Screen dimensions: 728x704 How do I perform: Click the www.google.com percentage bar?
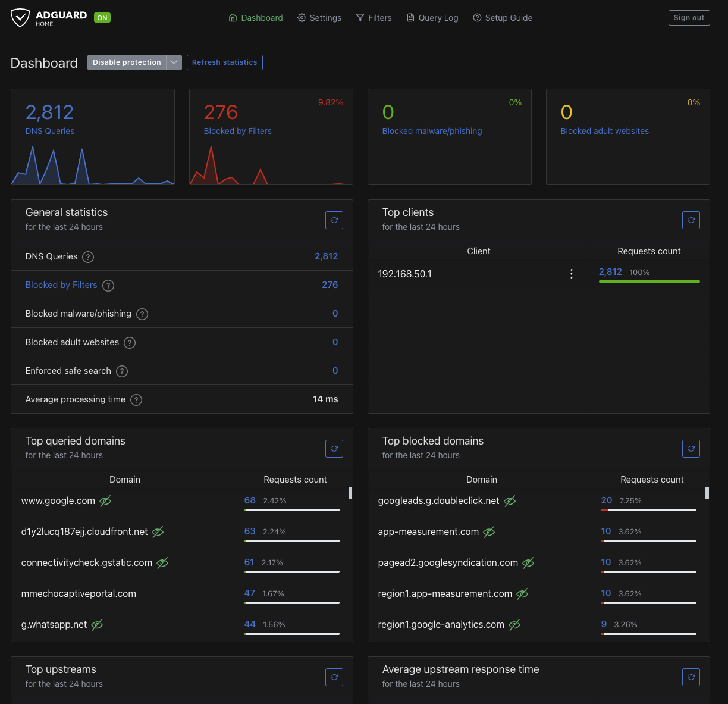pos(292,510)
